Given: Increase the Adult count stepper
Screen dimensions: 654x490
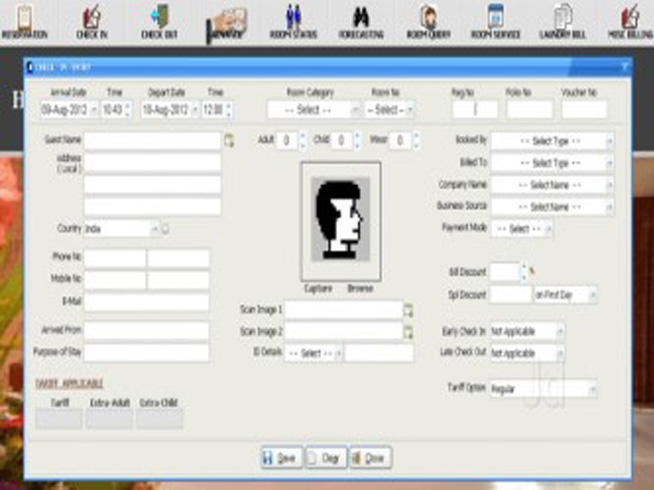Looking at the screenshot, I should click(x=303, y=136).
